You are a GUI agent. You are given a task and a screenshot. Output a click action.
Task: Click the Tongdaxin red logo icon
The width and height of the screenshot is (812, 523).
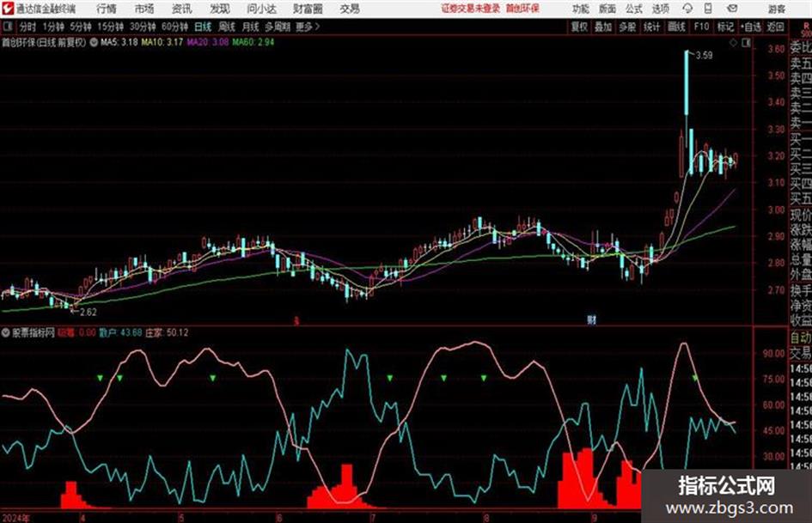pyautogui.click(x=7, y=9)
